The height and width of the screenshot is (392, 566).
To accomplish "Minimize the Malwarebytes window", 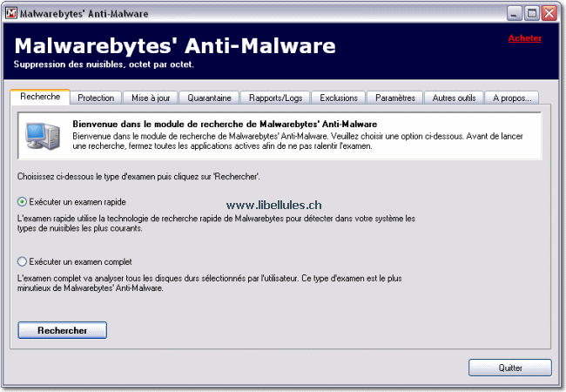I will point(515,14).
